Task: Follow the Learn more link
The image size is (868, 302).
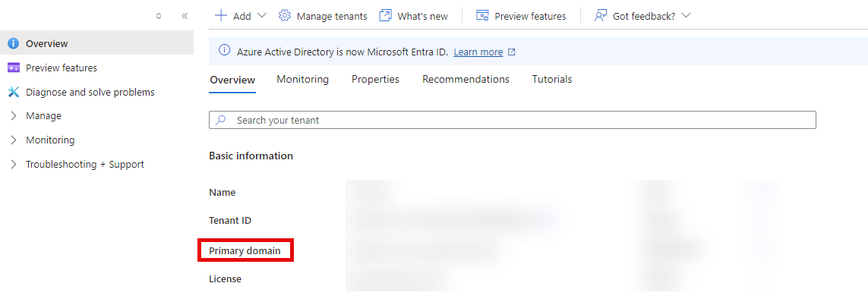Action: (478, 52)
